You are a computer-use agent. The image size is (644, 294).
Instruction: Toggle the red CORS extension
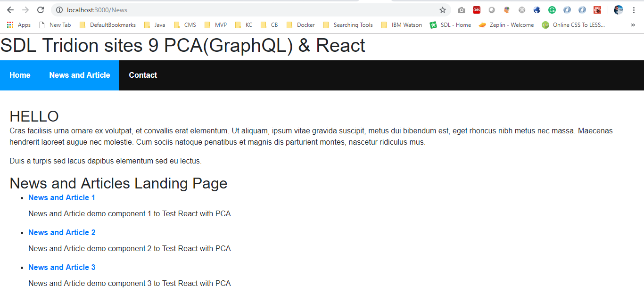(x=477, y=10)
